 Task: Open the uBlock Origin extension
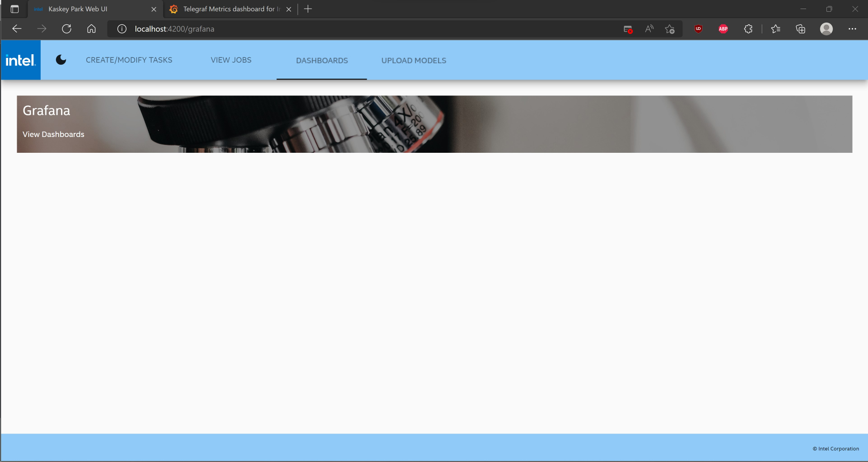point(698,29)
